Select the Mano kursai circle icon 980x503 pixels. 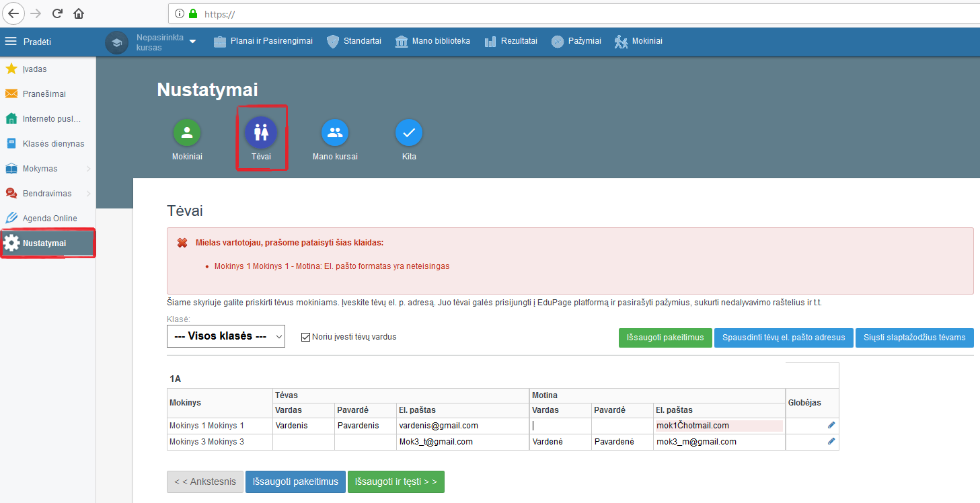[x=335, y=132]
